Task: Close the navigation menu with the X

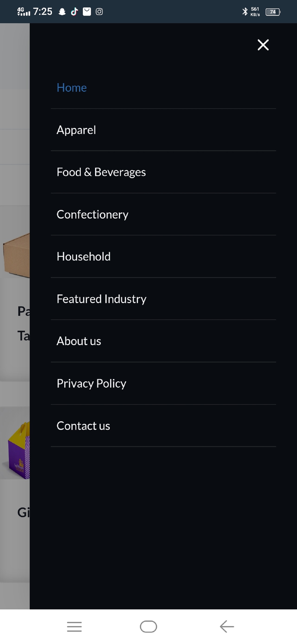Action: [x=263, y=45]
